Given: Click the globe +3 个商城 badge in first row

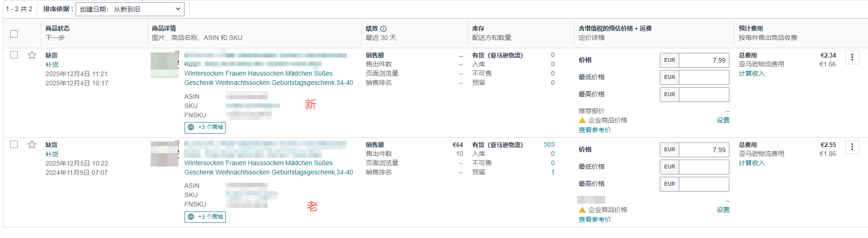Looking at the screenshot, I should coord(205,127).
